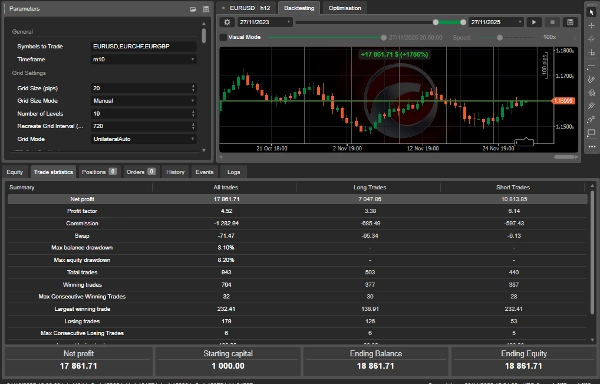600x384 pixels.
Task: Click the Ending Balance summary box
Action: [x=376, y=361]
